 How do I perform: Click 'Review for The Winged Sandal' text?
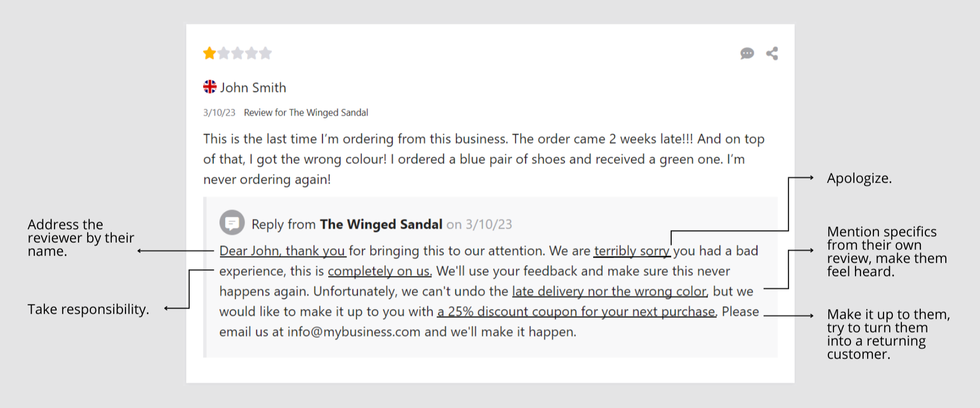pos(306,113)
